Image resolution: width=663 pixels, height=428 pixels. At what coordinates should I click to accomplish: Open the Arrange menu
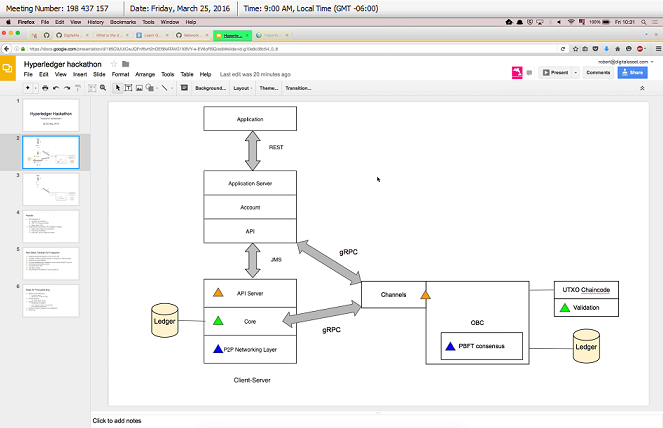click(x=145, y=74)
